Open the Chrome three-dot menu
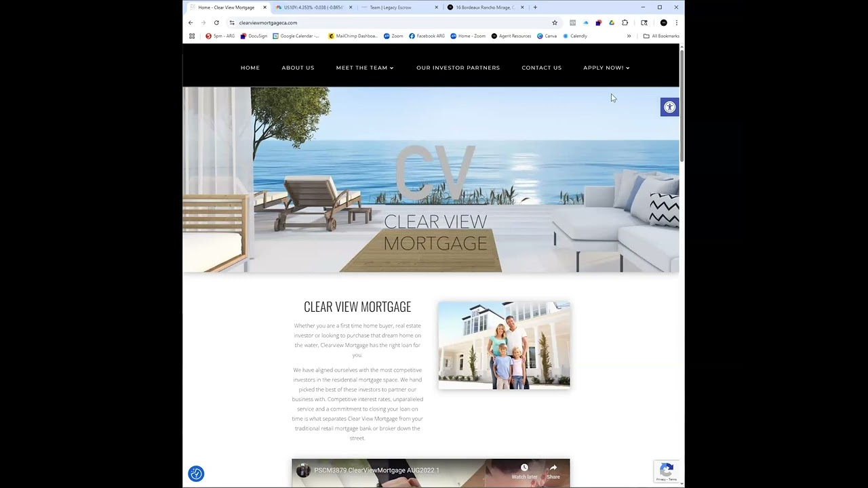The height and width of the screenshot is (488, 868). tap(676, 22)
